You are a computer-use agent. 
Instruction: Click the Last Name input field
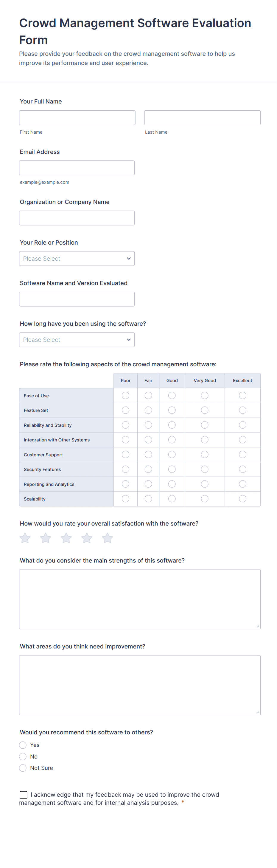tap(202, 118)
